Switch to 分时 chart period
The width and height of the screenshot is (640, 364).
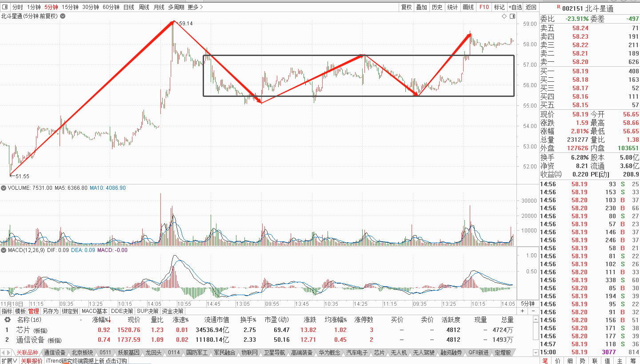[17, 7]
